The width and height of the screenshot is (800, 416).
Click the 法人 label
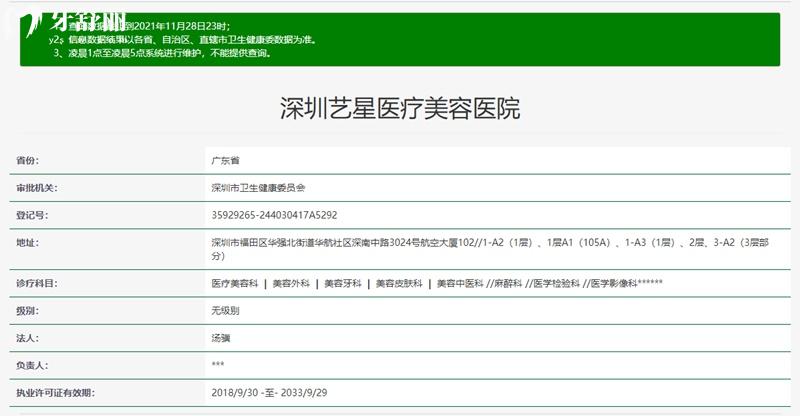pos(27,338)
